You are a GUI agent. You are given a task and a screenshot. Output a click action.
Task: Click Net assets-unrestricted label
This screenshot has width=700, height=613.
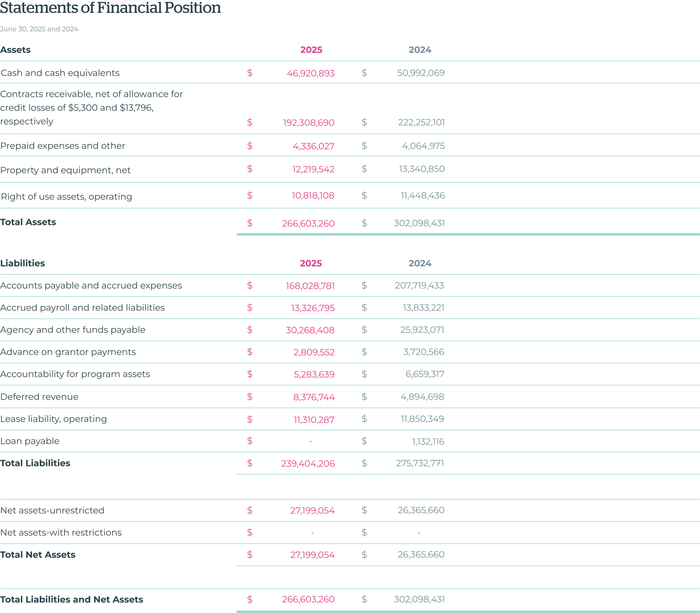pyautogui.click(x=52, y=510)
